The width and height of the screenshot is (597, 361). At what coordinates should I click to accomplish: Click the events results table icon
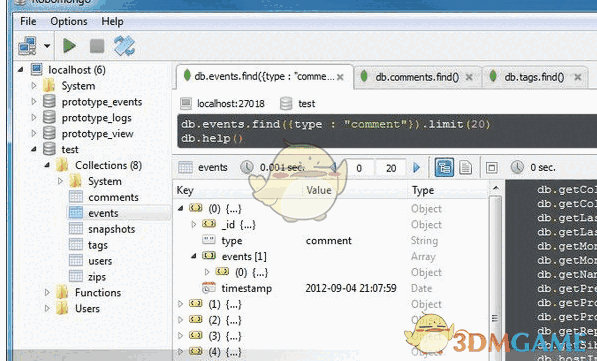tap(185, 167)
